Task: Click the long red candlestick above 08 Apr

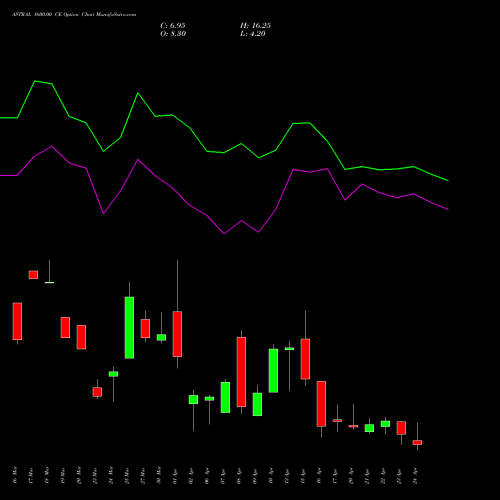Action: point(241,372)
